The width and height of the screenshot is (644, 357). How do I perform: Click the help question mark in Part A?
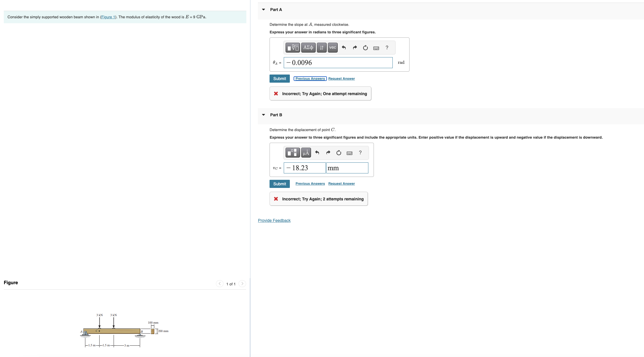point(387,48)
